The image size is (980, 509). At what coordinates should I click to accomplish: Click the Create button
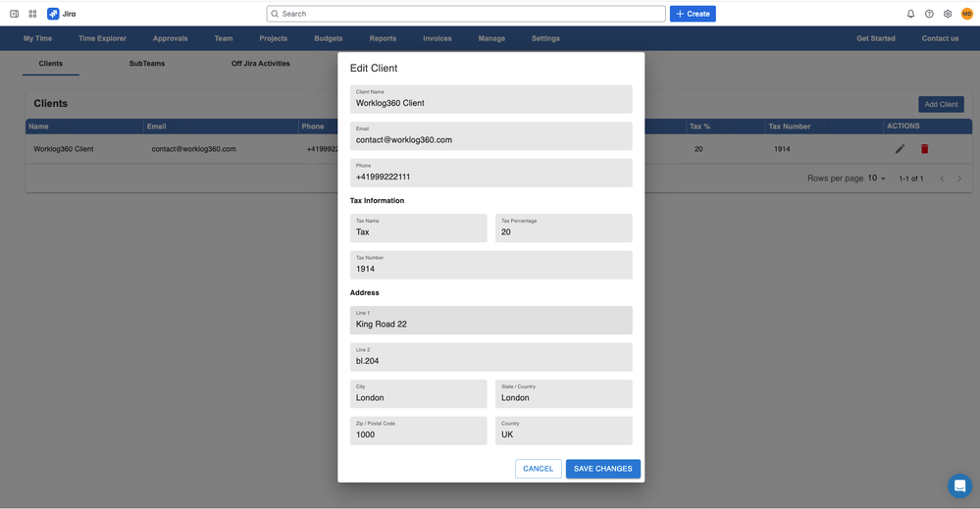tap(693, 14)
